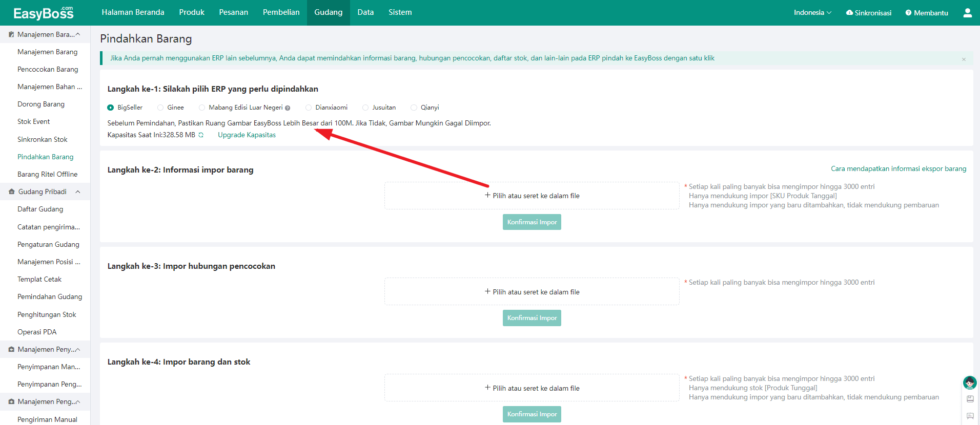Open Operasi PDA in sidebar
980x425 pixels.
tap(37, 332)
